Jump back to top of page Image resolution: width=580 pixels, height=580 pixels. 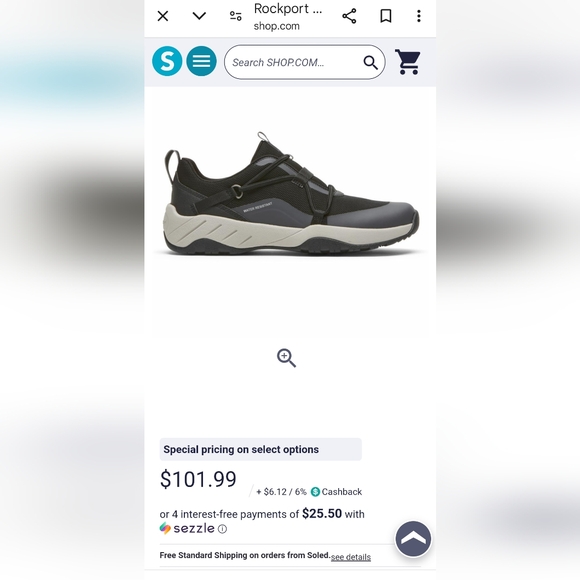[413, 539]
